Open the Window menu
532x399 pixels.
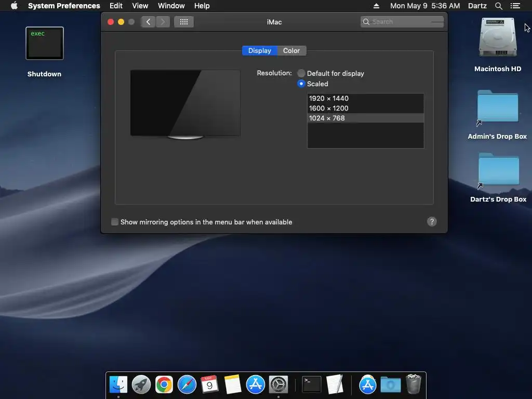point(171,6)
